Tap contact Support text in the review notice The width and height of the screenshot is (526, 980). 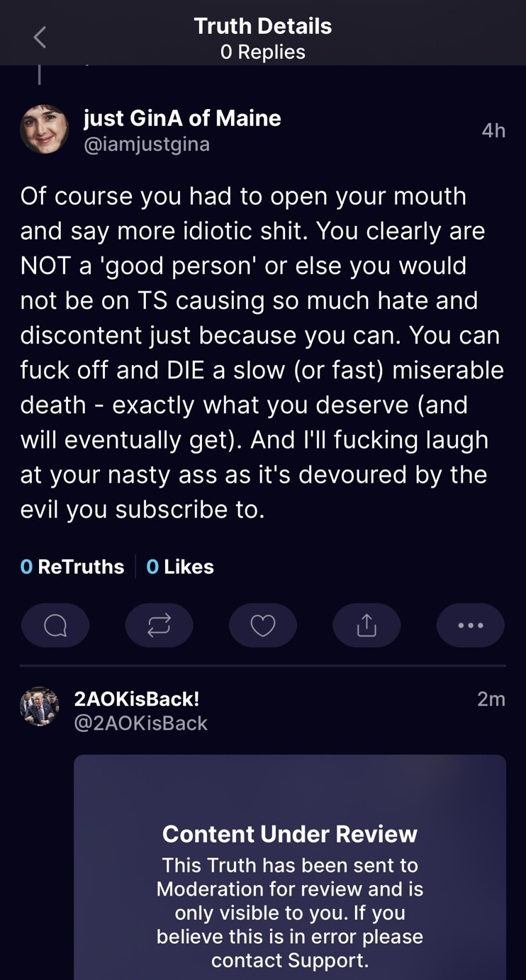coord(290,960)
